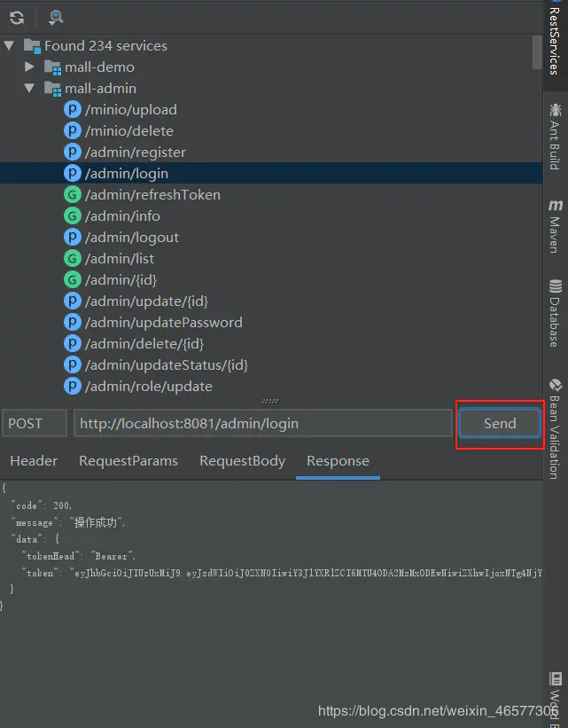Expand the mall-demo module

(x=29, y=67)
